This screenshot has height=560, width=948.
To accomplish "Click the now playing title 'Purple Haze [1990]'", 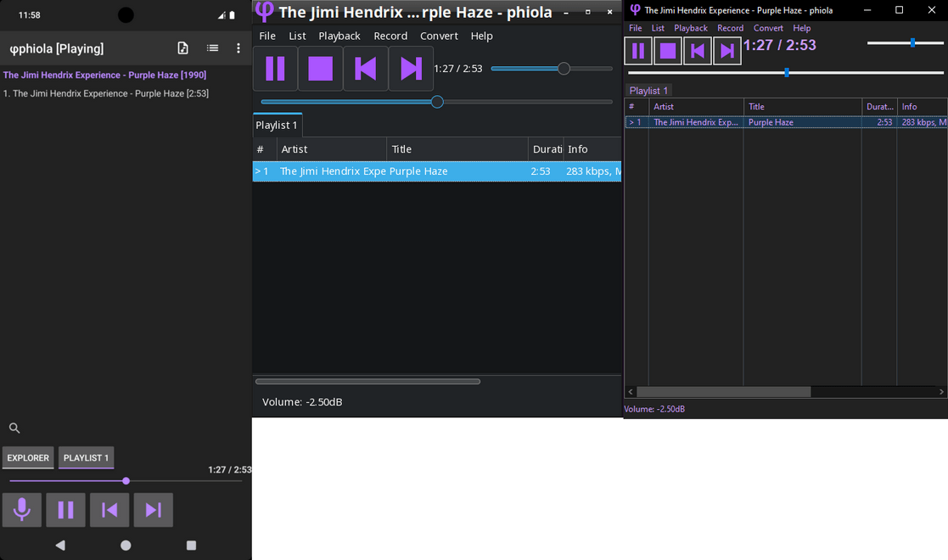I will 104,75.
